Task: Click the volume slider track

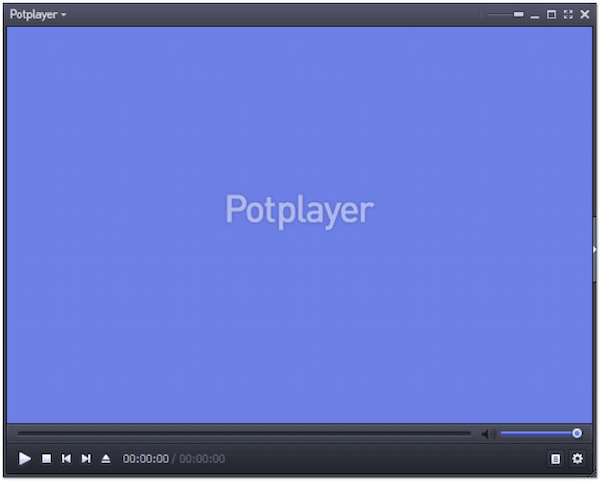Action: (537, 434)
